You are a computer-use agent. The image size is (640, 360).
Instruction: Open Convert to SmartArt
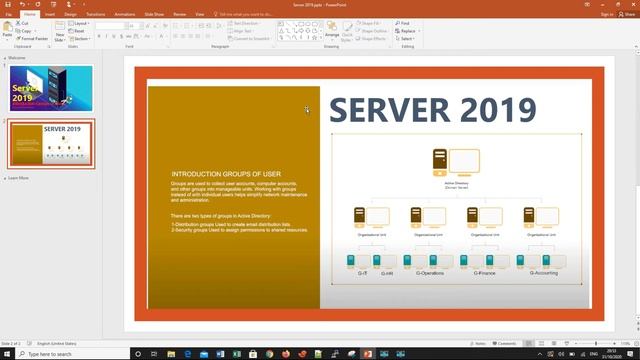[249, 38]
